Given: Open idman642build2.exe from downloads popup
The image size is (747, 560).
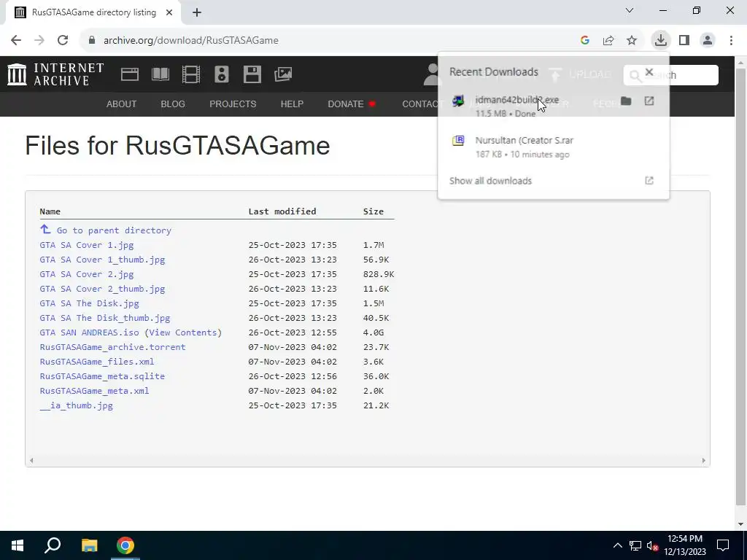Looking at the screenshot, I should coord(517,99).
